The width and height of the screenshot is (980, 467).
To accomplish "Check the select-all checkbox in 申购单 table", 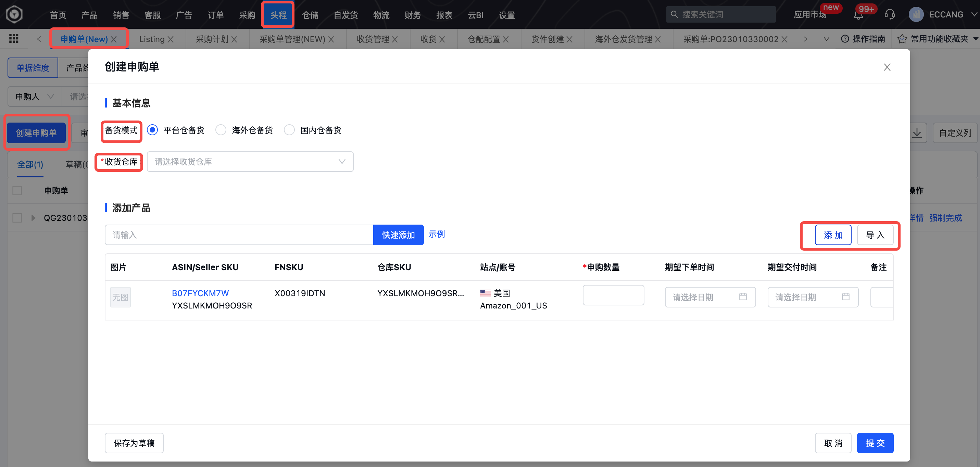I will [x=17, y=190].
